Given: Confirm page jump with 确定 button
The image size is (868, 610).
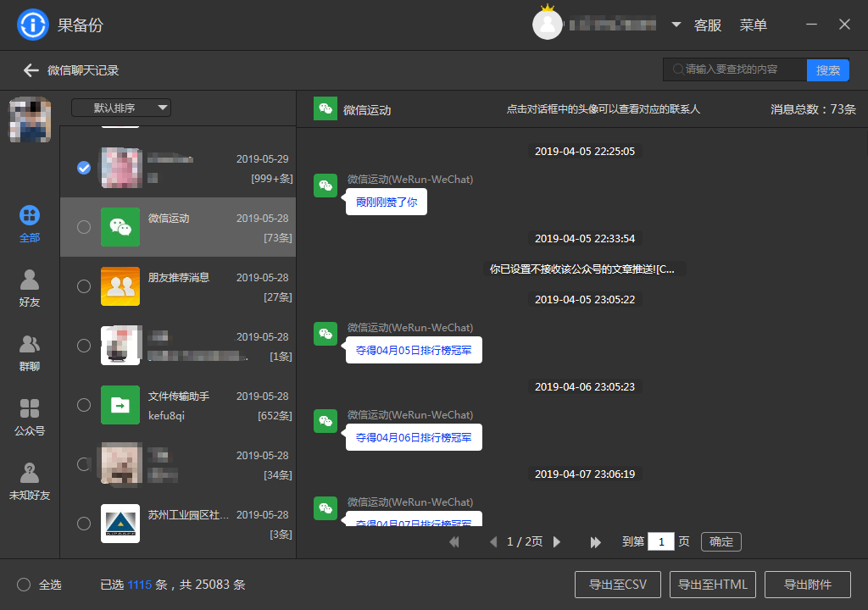Looking at the screenshot, I should pos(721,541).
